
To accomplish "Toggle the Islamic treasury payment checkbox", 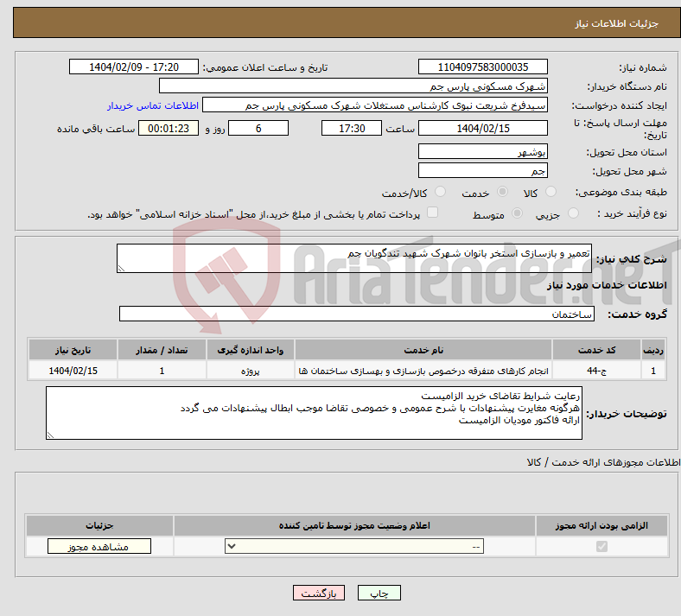I will tap(432, 213).
